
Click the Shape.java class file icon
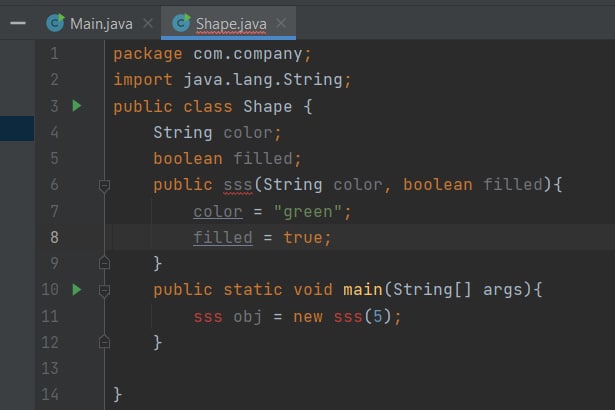point(181,23)
